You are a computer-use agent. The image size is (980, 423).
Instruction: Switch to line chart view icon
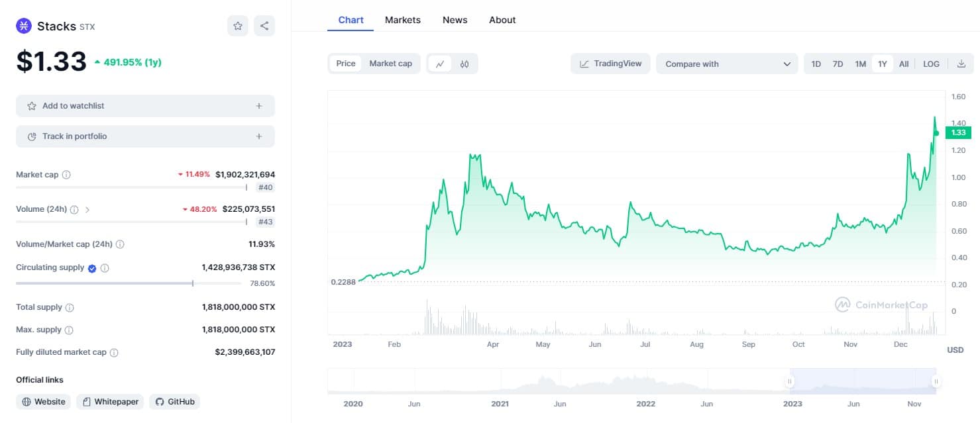pyautogui.click(x=440, y=64)
